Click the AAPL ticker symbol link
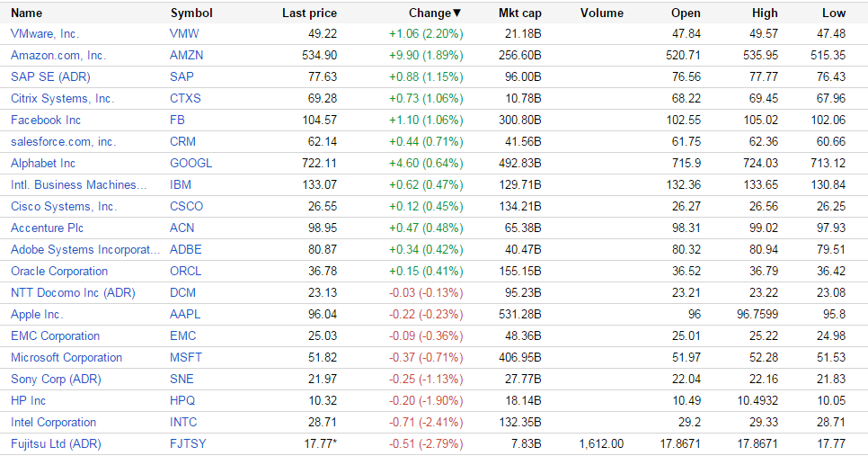This screenshot has height=456, width=868. click(185, 314)
